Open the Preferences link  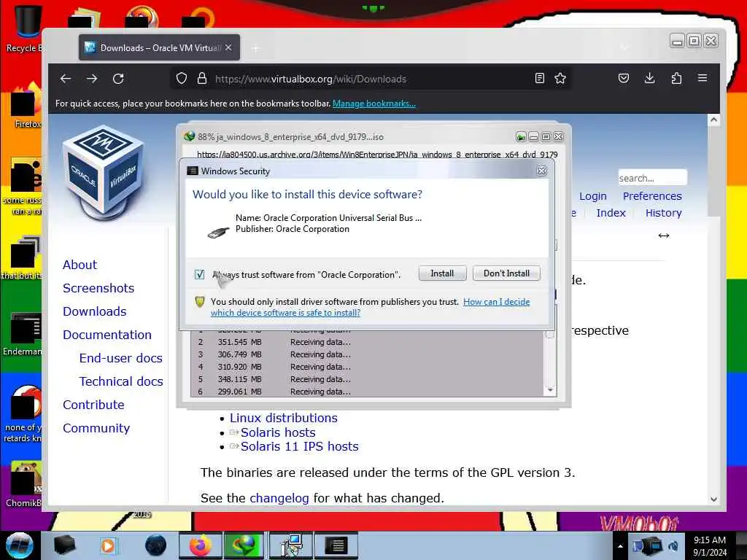pyautogui.click(x=652, y=196)
